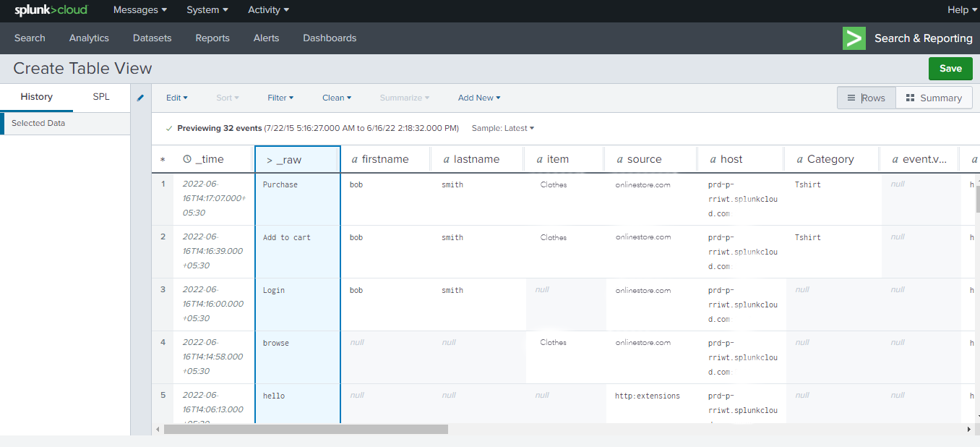Open the Alerts nav item
The height and width of the screenshot is (447, 980).
click(x=266, y=38)
